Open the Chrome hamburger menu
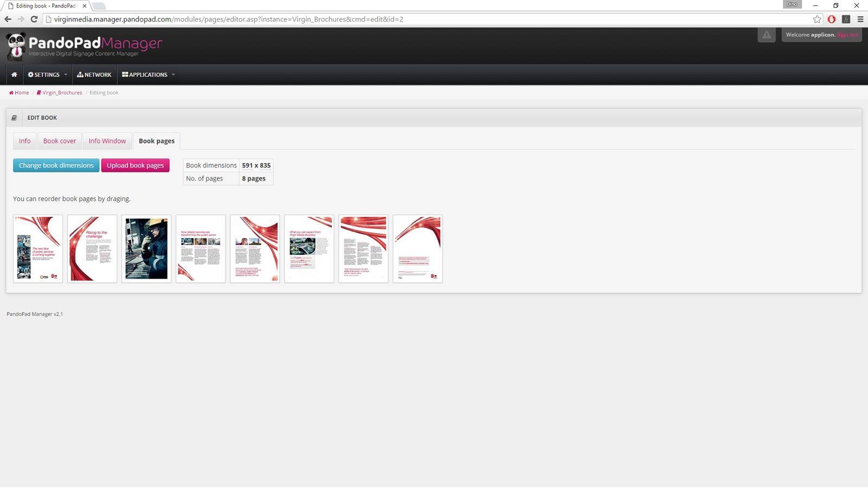Viewport: 868px width, 488px height. [860, 19]
